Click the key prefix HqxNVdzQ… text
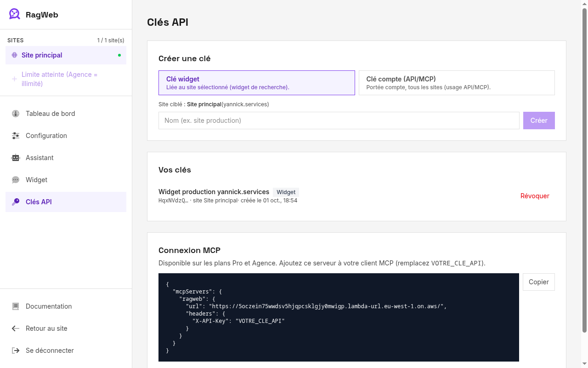Screen dimensions: 588x368 (173, 201)
